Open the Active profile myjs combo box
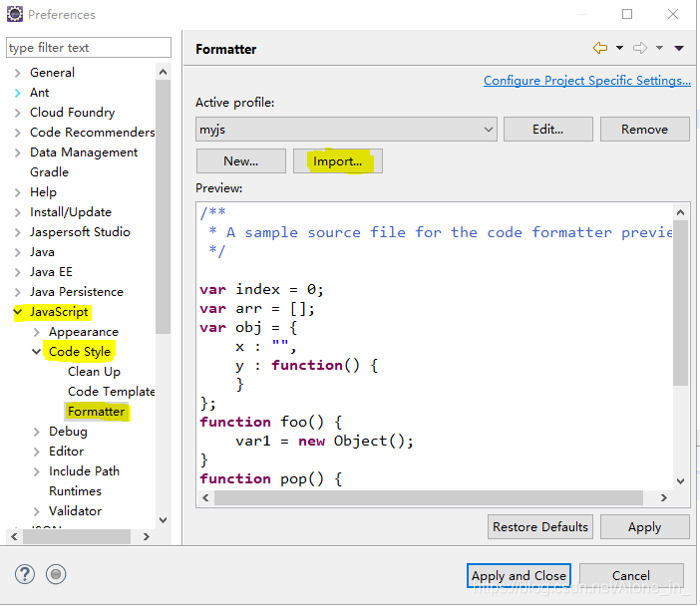 (x=346, y=130)
